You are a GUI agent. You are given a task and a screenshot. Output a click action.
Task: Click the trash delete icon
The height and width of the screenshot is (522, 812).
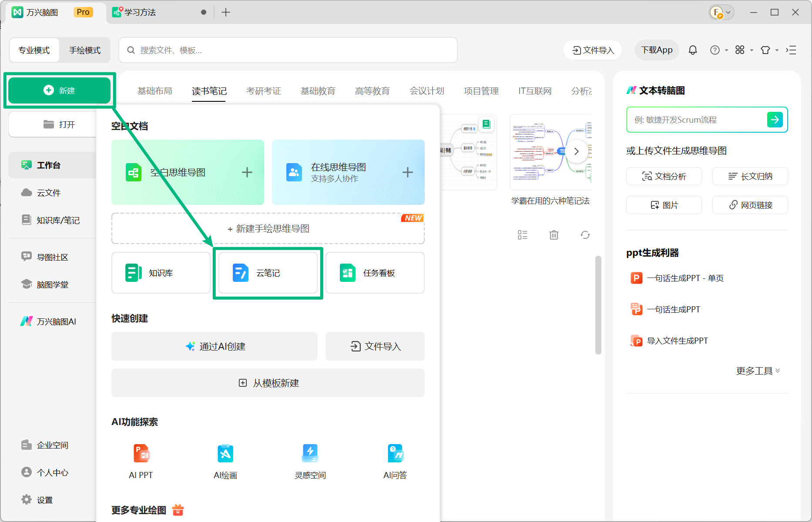click(554, 235)
